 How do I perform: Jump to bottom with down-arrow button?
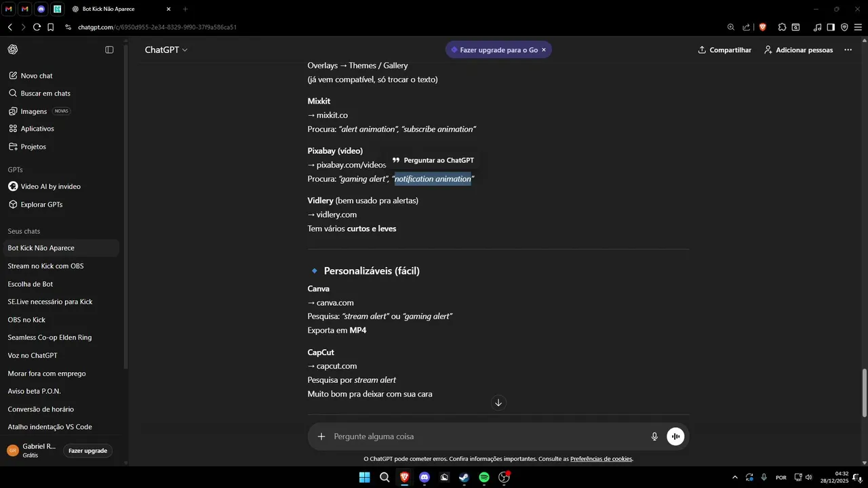pyautogui.click(x=498, y=403)
